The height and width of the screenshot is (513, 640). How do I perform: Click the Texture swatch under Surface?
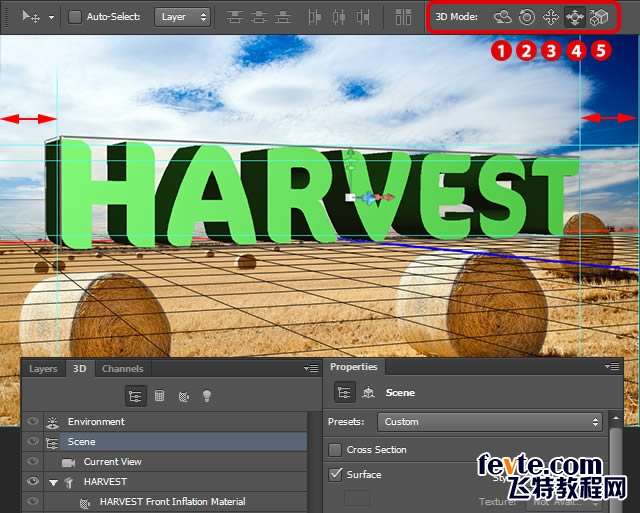[358, 499]
